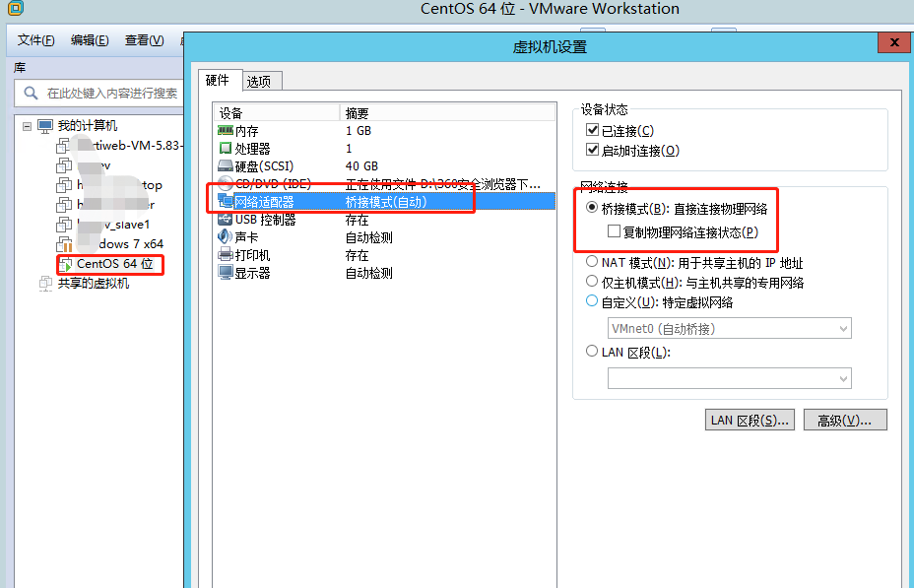
Task: Select NAT mode (NAT 模式) radio button
Action: tap(592, 262)
